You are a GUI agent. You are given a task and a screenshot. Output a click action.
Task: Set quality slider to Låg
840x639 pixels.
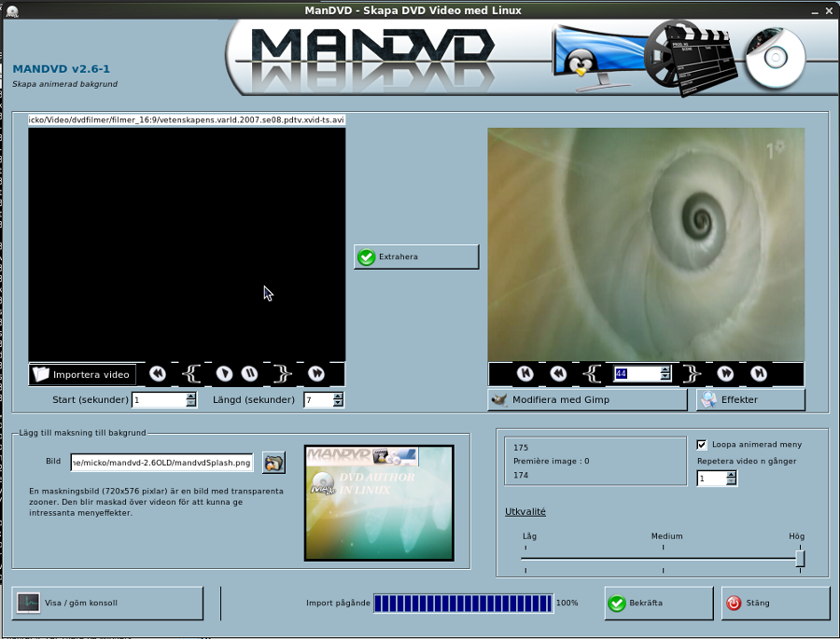click(525, 559)
